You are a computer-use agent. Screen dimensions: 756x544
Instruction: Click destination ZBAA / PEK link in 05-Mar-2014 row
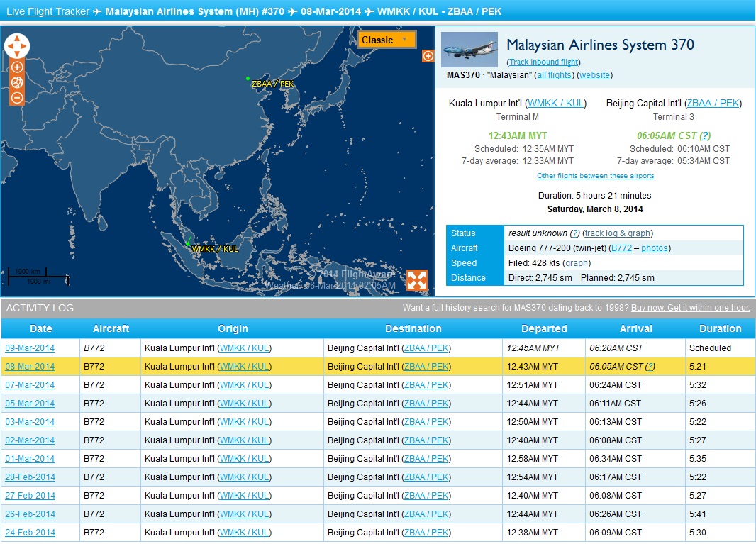[426, 403]
